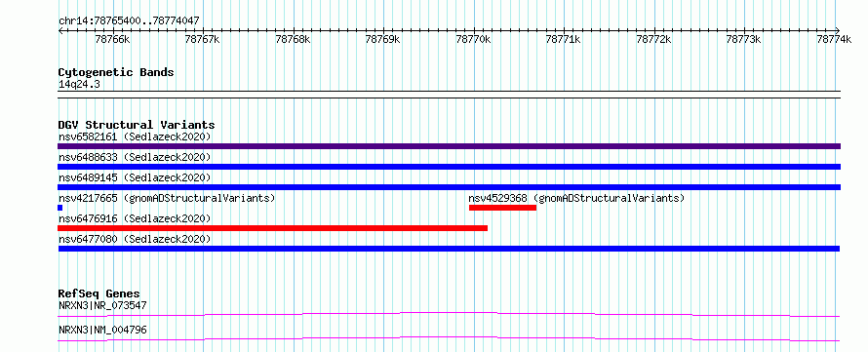868x352 pixels.
Task: Click the 78768k ruler tick label
Action: pyautogui.click(x=293, y=39)
